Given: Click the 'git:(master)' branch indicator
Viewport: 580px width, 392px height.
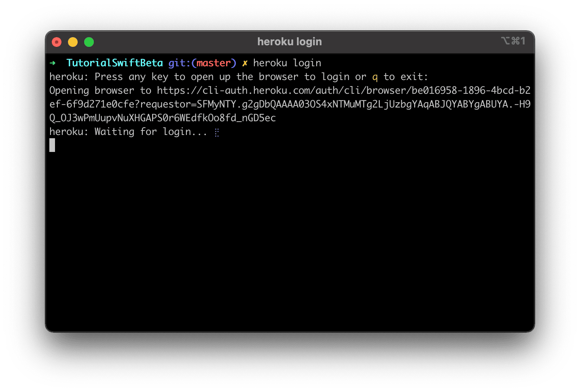Looking at the screenshot, I should pyautogui.click(x=202, y=63).
